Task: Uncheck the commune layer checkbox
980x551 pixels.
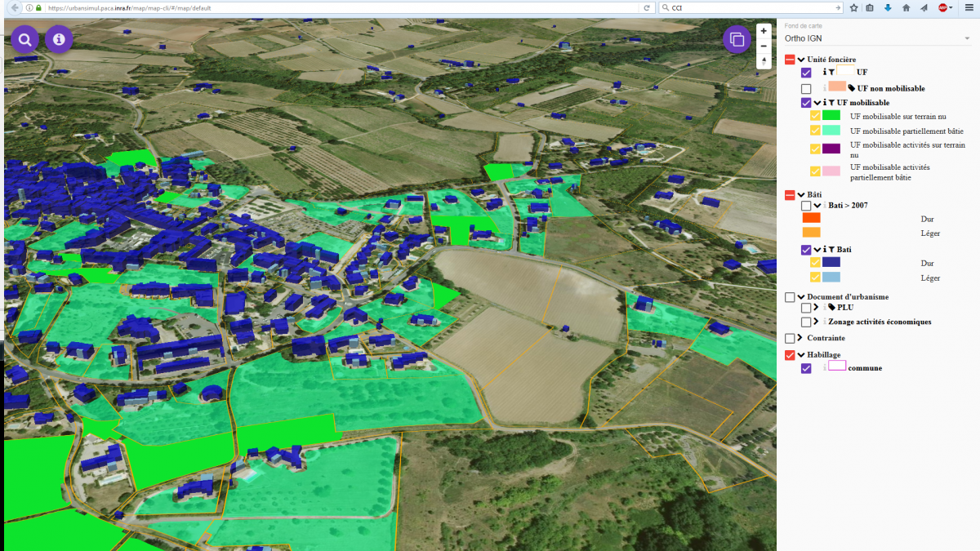Action: point(806,368)
